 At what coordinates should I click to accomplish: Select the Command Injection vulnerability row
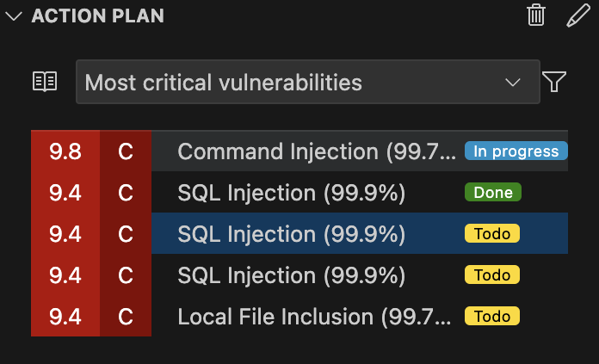(x=317, y=151)
